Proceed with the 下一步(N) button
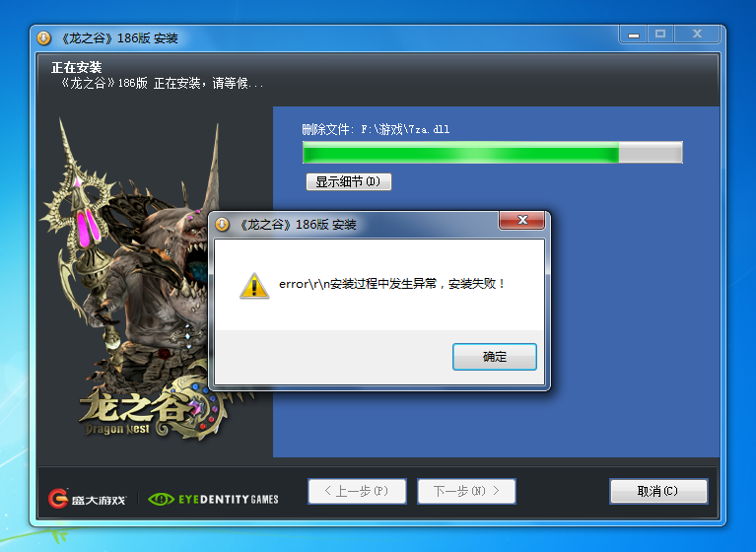The width and height of the screenshot is (756, 552). 466,491
